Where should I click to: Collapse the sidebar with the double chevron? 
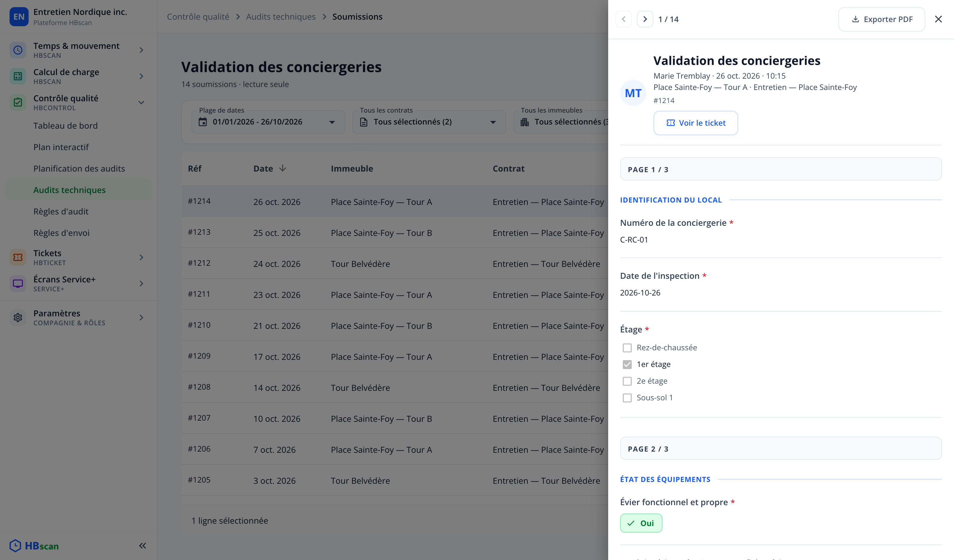tap(142, 546)
